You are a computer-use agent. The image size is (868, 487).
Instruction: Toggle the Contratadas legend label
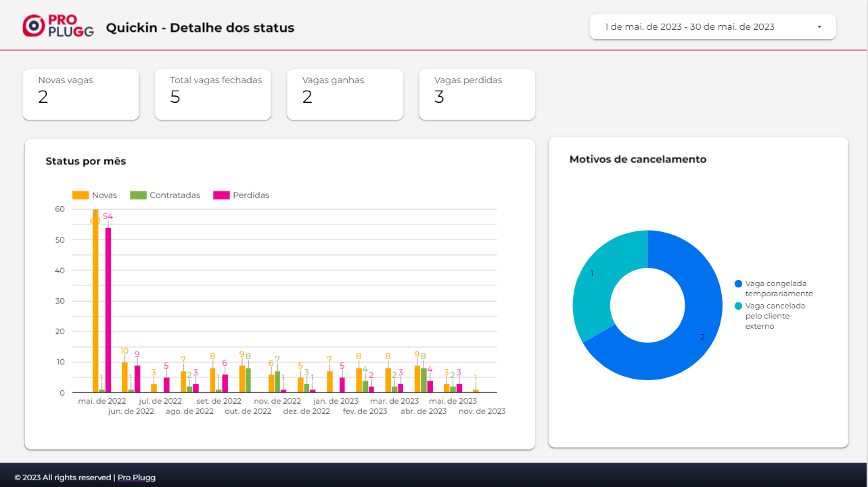[175, 195]
